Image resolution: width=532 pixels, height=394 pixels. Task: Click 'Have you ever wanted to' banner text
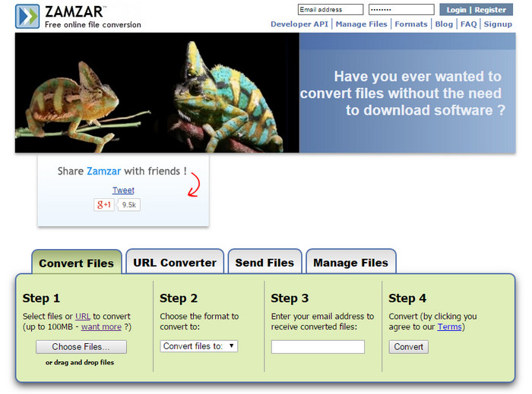click(418, 76)
